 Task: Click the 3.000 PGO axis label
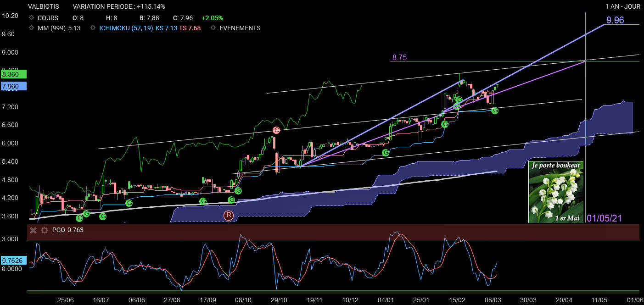(10, 239)
